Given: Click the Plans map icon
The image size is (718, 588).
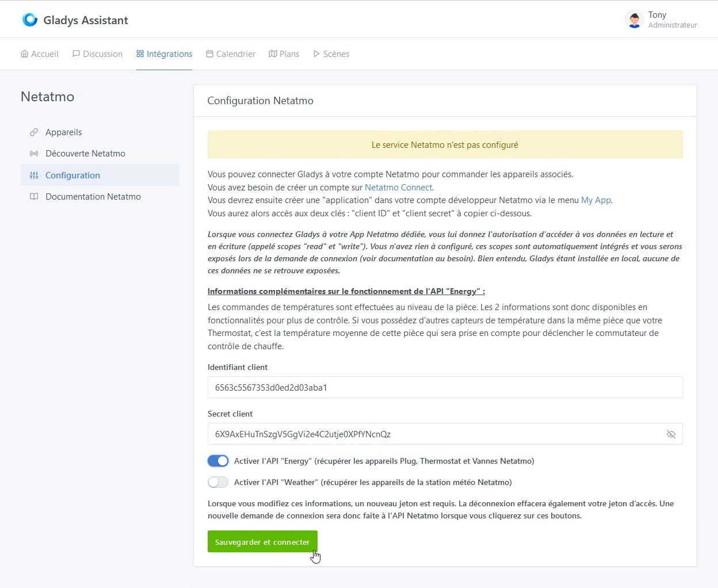Looking at the screenshot, I should [273, 53].
